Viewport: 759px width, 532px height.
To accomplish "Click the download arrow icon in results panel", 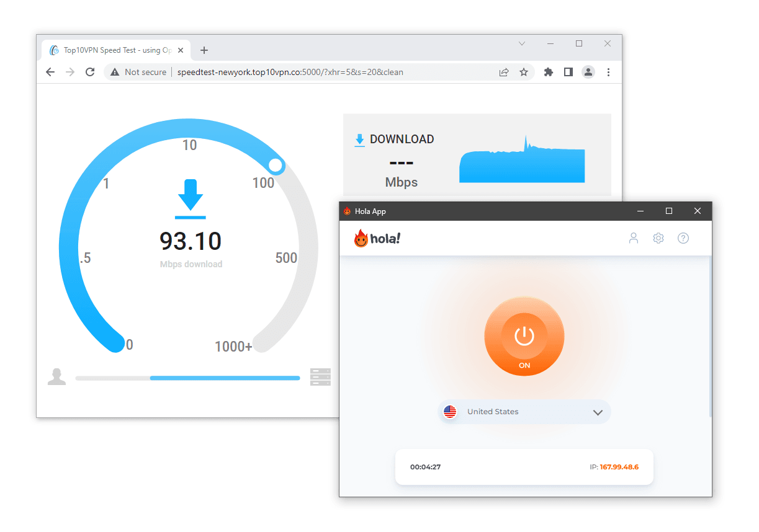I will point(359,140).
